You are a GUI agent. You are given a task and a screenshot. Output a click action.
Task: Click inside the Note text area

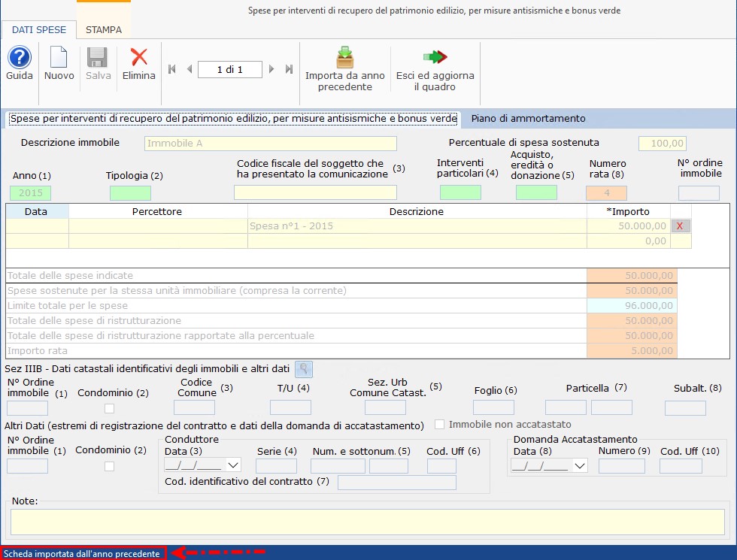point(368,522)
